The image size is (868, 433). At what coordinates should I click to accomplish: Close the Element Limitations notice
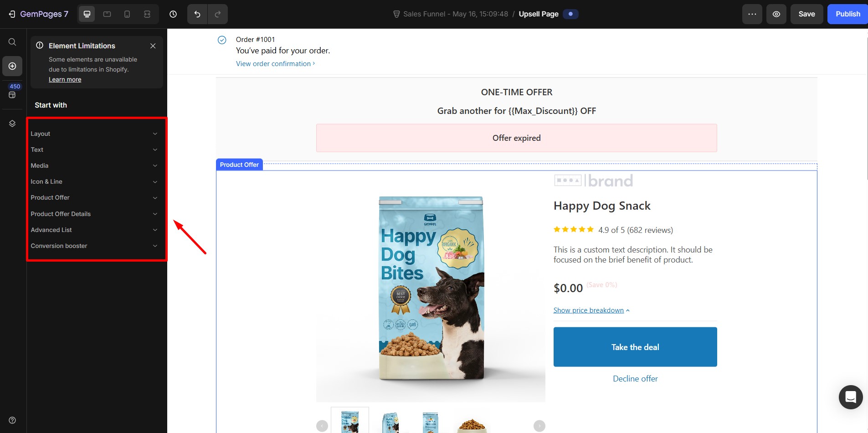(153, 46)
